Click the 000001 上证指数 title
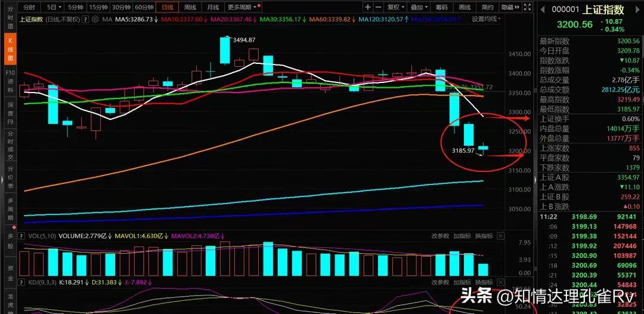The height and width of the screenshot is (314, 644). [588, 10]
